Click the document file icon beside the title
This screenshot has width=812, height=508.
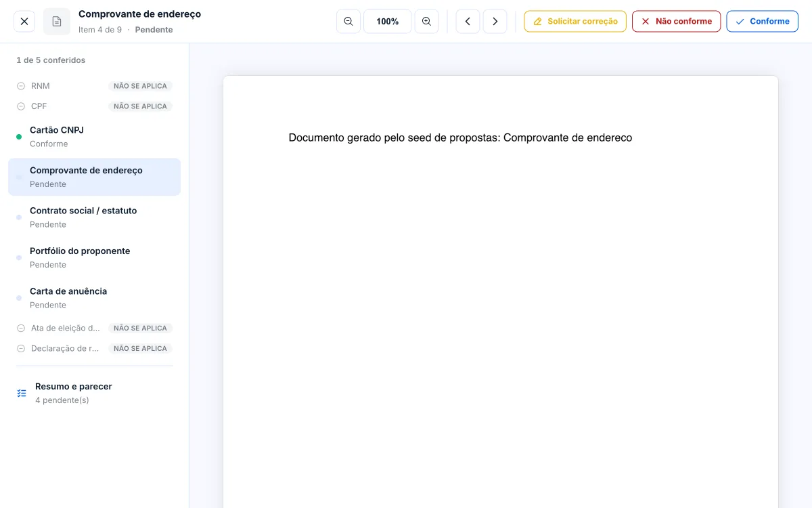click(x=57, y=22)
